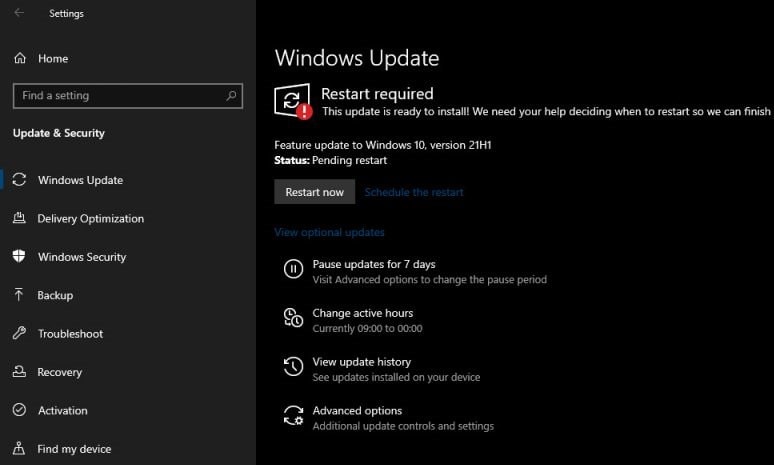Click the pause updates icon
Screen dimensions: 774x465
pos(293,269)
